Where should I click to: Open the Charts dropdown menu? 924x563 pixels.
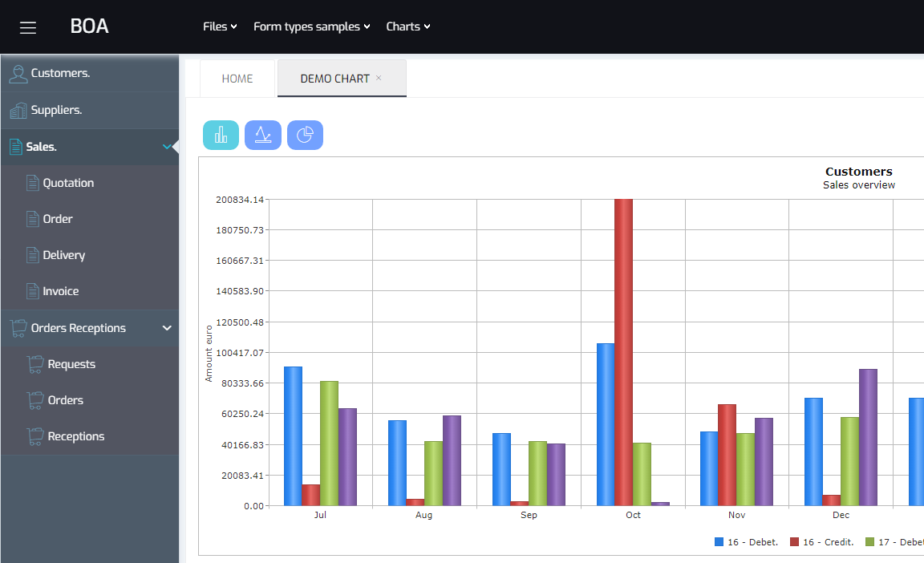(407, 26)
